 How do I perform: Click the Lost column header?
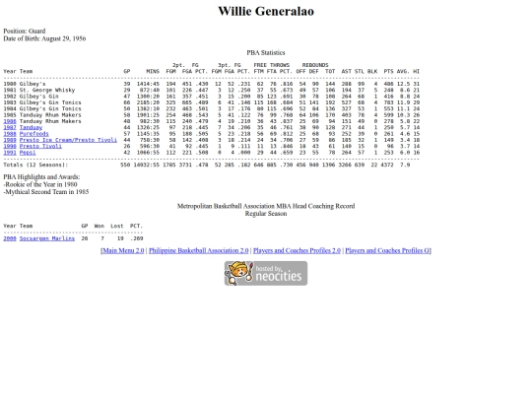click(117, 226)
